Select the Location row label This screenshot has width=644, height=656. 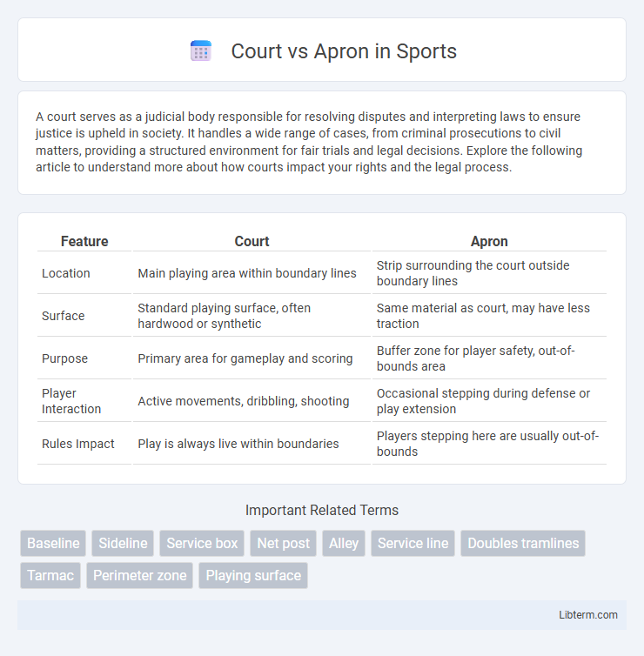click(65, 273)
